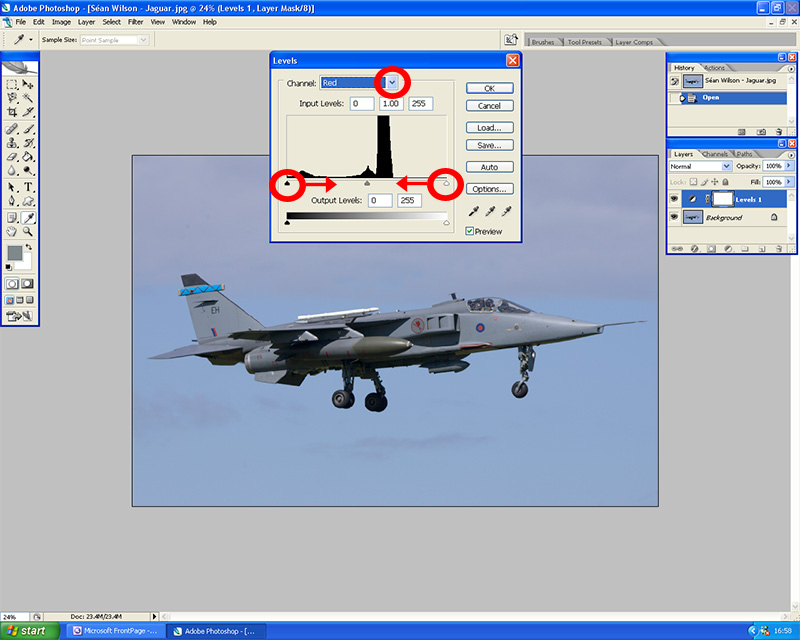Click Auto in the Levels dialog
800x640 pixels.
pos(489,167)
